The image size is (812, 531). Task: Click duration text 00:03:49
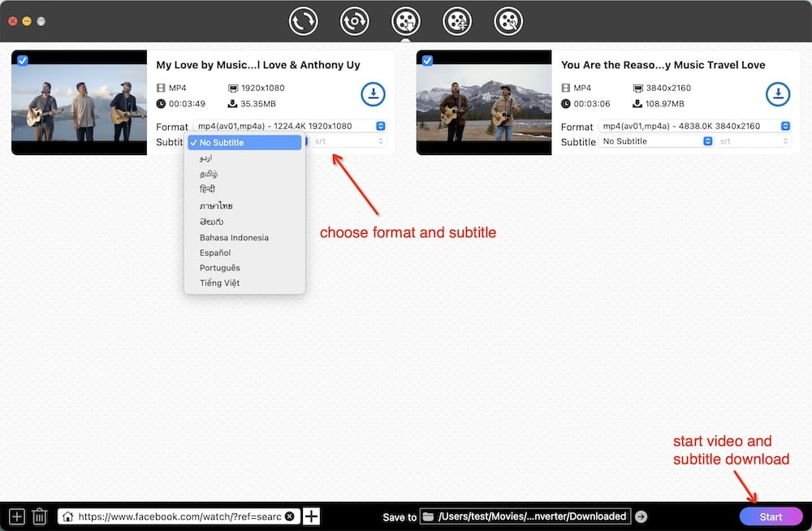pos(187,104)
